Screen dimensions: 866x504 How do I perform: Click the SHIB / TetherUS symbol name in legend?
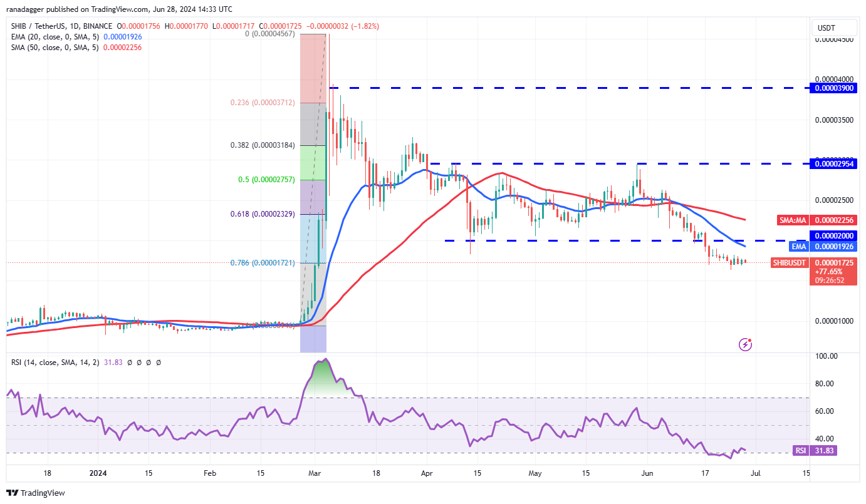click(x=39, y=26)
